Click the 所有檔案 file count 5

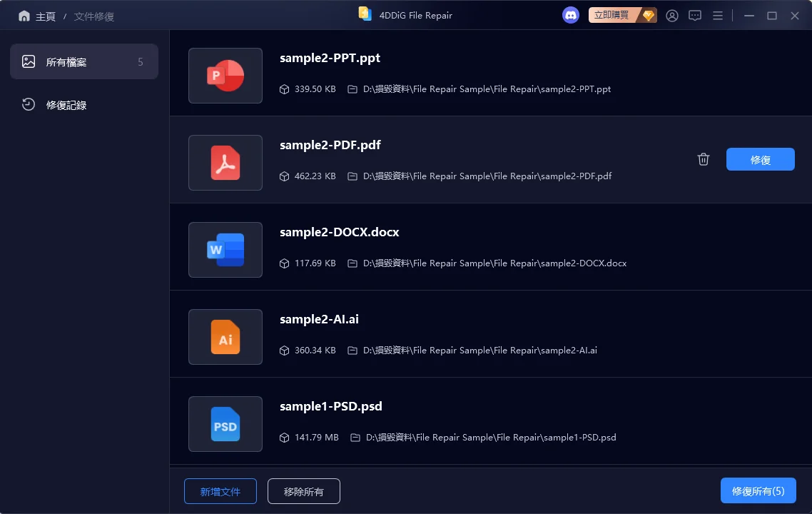(141, 62)
